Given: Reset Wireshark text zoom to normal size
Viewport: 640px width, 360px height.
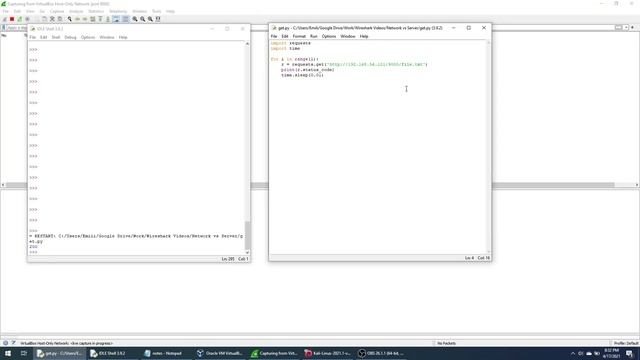Looking at the screenshot, I should pyautogui.click(x=150, y=19).
